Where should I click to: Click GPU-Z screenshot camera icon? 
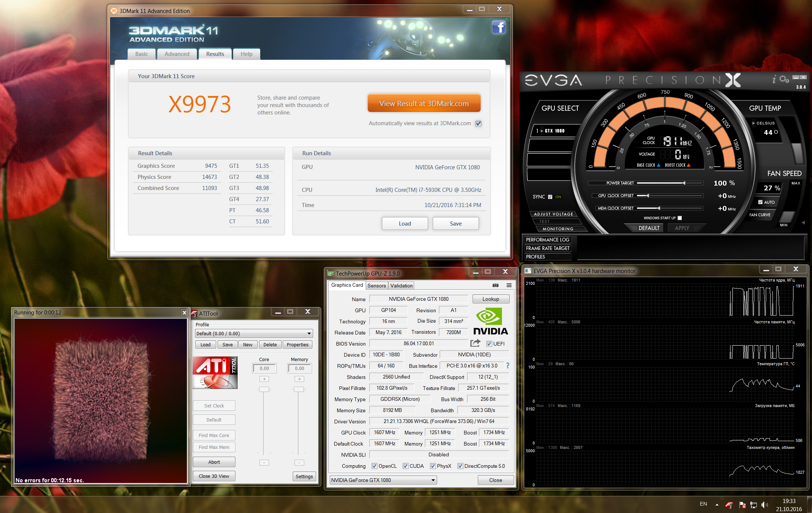tap(496, 285)
